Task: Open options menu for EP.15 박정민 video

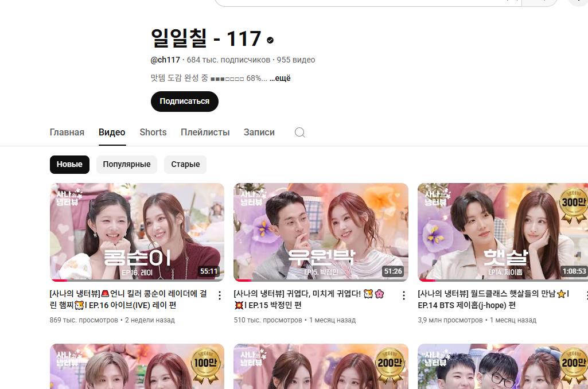Action: click(403, 295)
